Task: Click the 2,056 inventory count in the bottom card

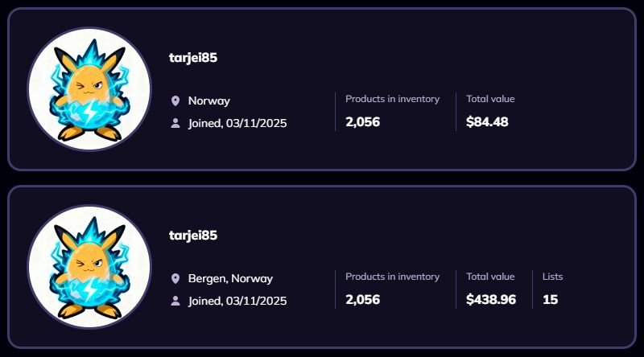Action: click(x=363, y=300)
